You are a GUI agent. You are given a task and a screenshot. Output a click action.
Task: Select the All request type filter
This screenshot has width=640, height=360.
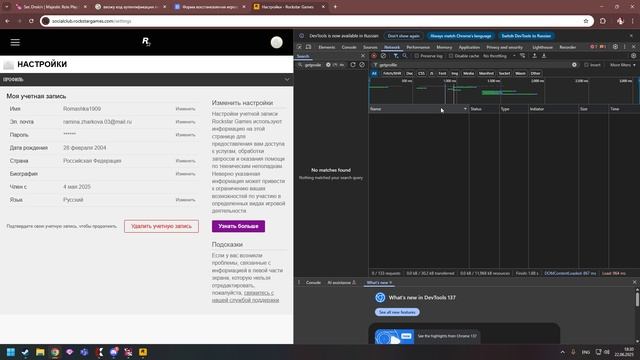pos(374,73)
